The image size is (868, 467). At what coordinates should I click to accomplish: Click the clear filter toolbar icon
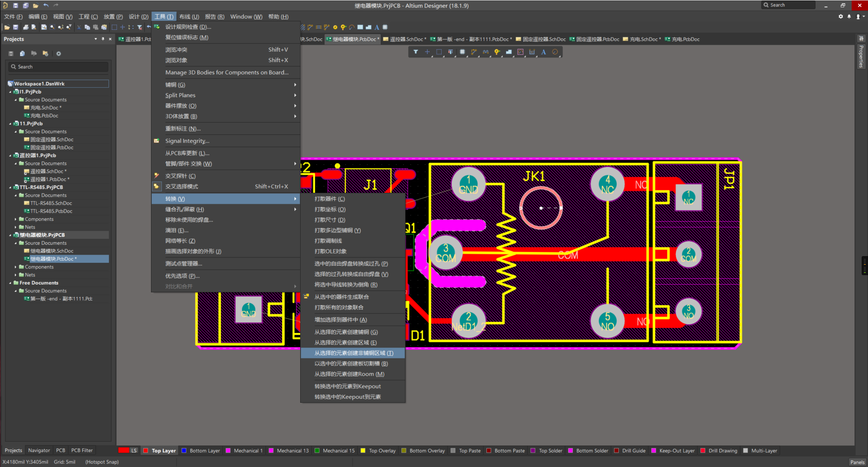pyautogui.click(x=140, y=28)
